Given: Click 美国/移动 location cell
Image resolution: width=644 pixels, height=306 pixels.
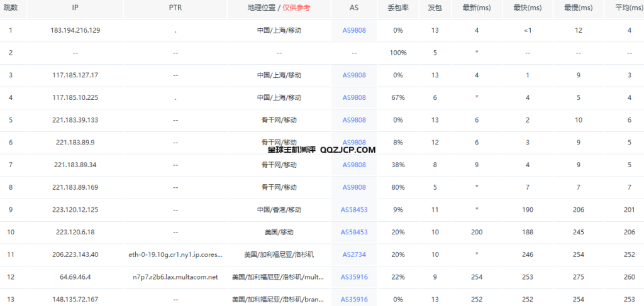Looking at the screenshot, I should [279, 232].
